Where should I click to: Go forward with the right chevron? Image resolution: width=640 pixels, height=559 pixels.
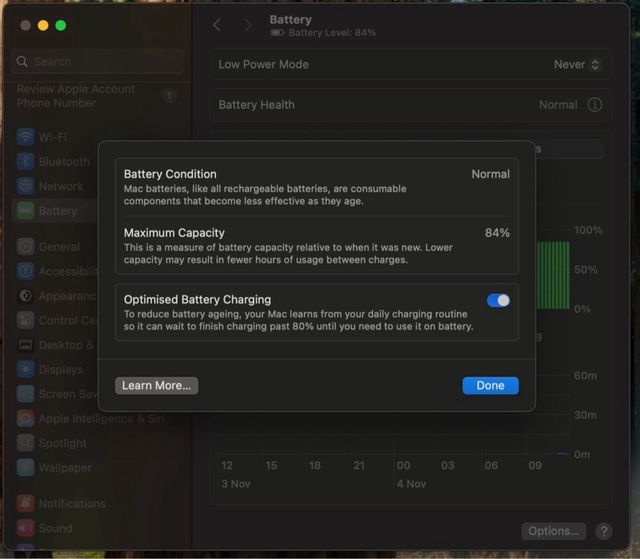pos(247,25)
